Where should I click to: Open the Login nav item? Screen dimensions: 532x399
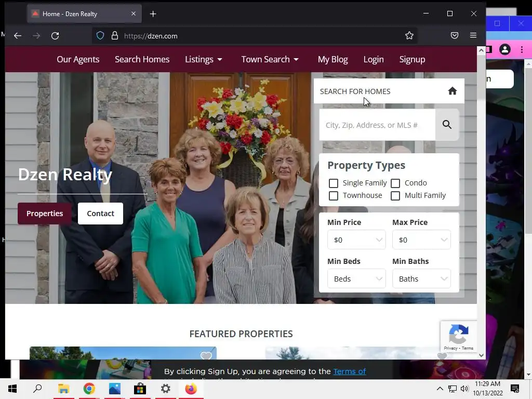pyautogui.click(x=374, y=59)
